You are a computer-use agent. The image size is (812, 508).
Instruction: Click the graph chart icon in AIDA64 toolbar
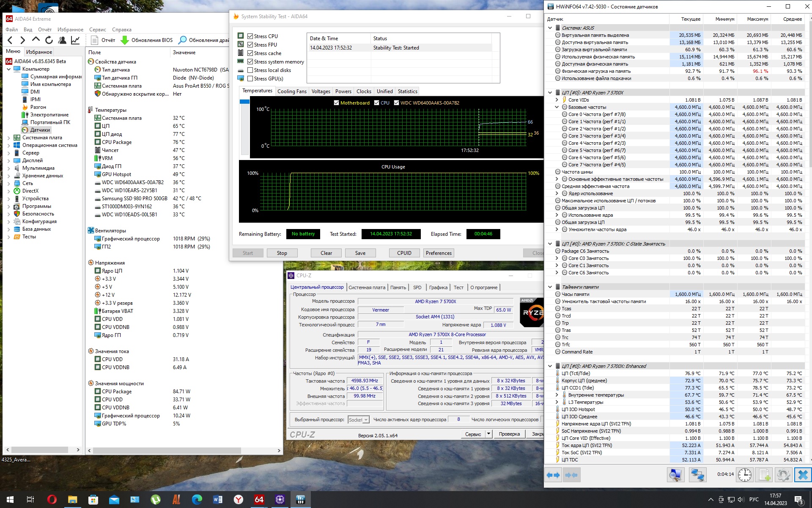pos(75,40)
